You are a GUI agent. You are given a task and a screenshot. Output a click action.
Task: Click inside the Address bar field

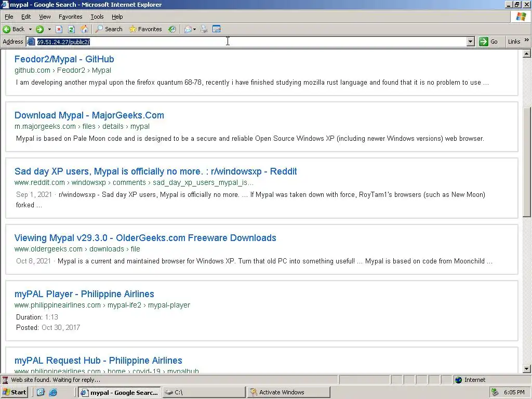pyautogui.click(x=251, y=42)
